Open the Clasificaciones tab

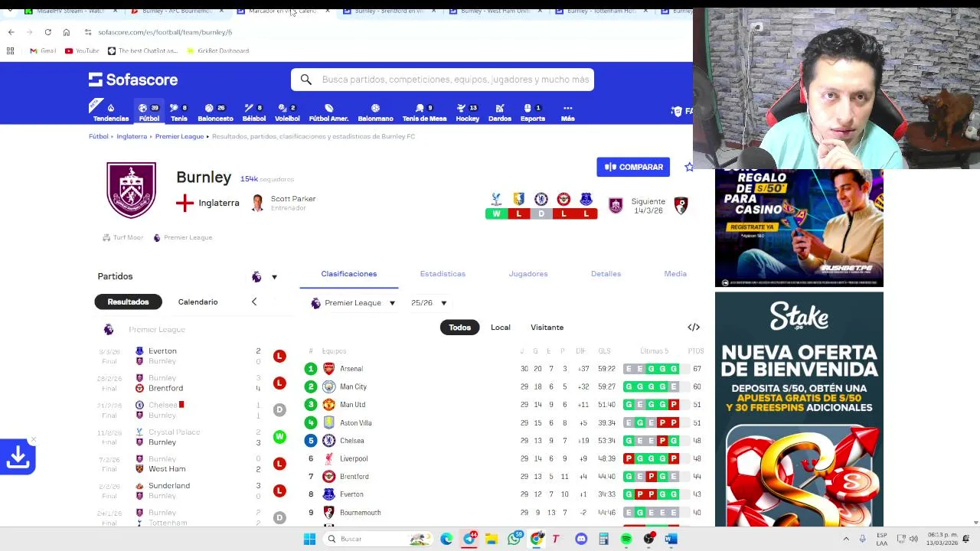point(349,274)
